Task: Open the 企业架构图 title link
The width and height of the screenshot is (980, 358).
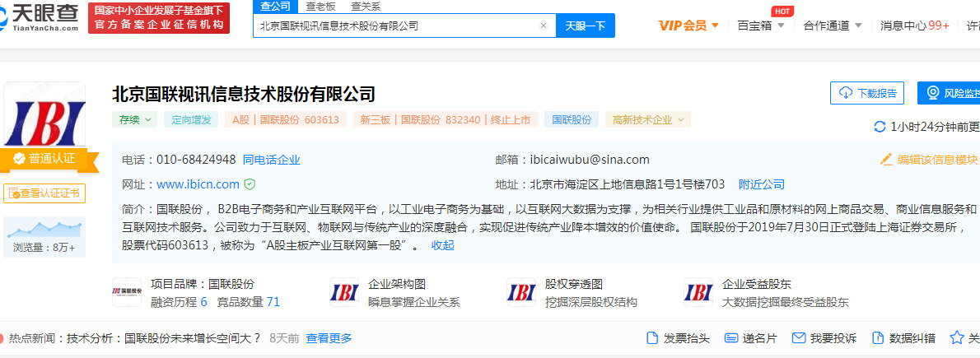Action: [x=397, y=284]
